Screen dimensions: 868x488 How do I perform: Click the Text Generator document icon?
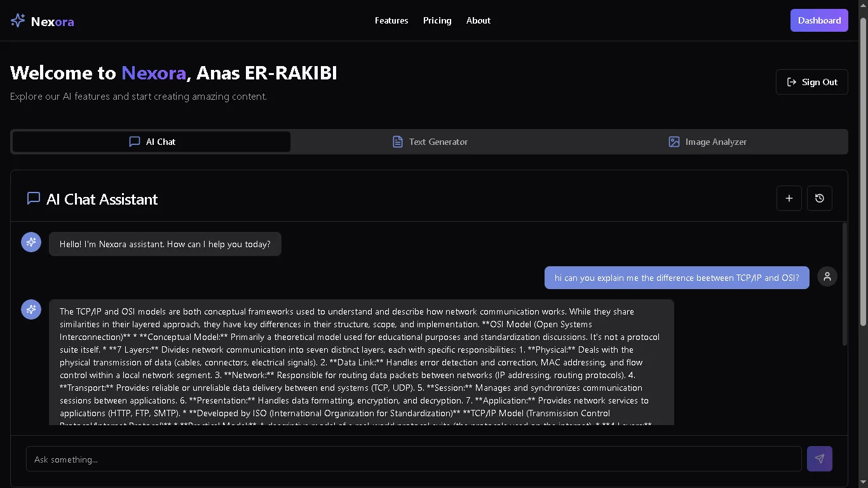coord(397,142)
